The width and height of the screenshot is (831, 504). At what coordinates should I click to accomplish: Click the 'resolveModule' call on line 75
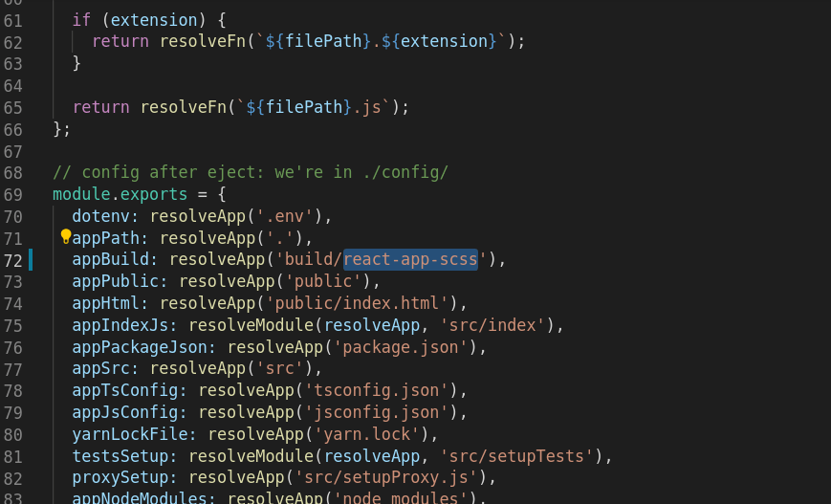coord(251,325)
